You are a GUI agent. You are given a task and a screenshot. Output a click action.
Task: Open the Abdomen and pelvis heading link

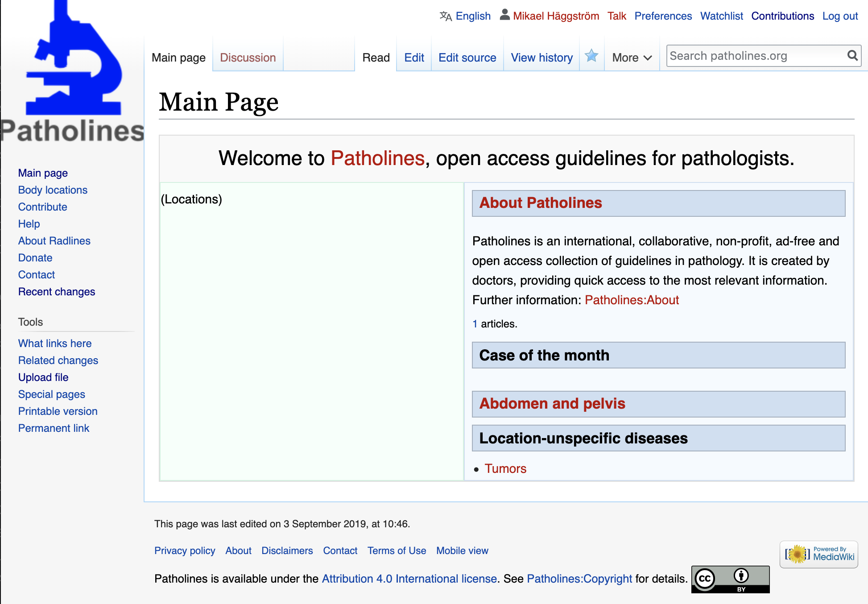click(x=552, y=404)
